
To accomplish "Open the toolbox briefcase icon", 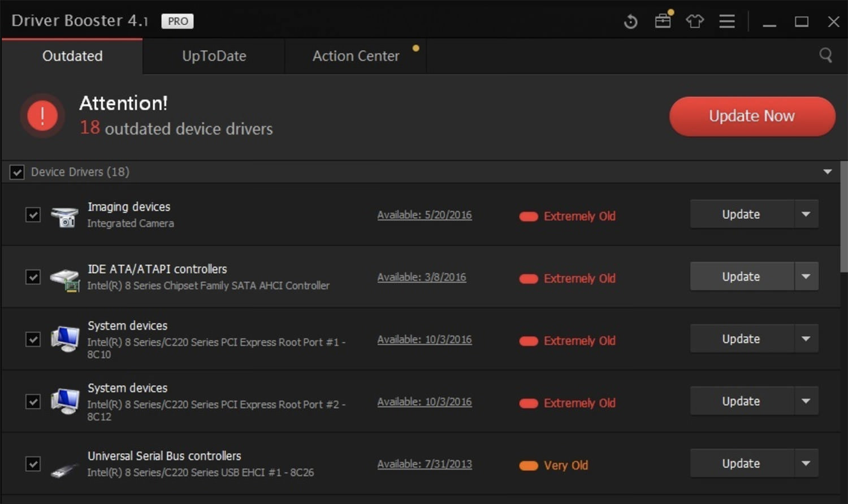I will tap(663, 21).
